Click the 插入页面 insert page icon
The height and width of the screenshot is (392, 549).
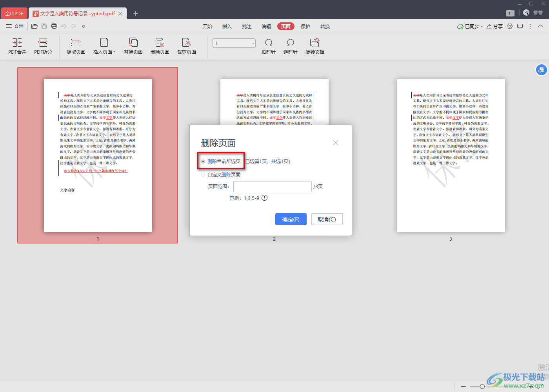[x=104, y=42]
